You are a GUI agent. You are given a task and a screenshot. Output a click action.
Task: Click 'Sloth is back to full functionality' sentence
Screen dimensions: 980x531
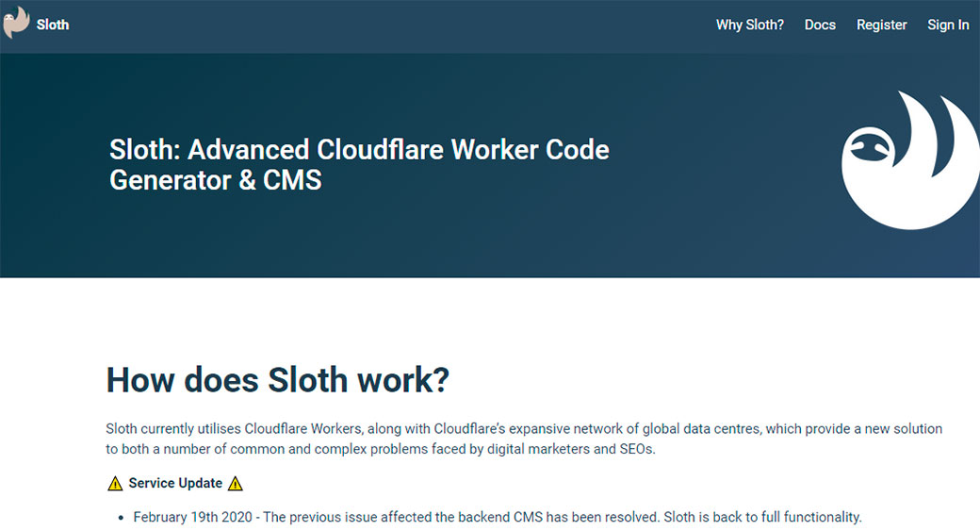(x=762, y=518)
